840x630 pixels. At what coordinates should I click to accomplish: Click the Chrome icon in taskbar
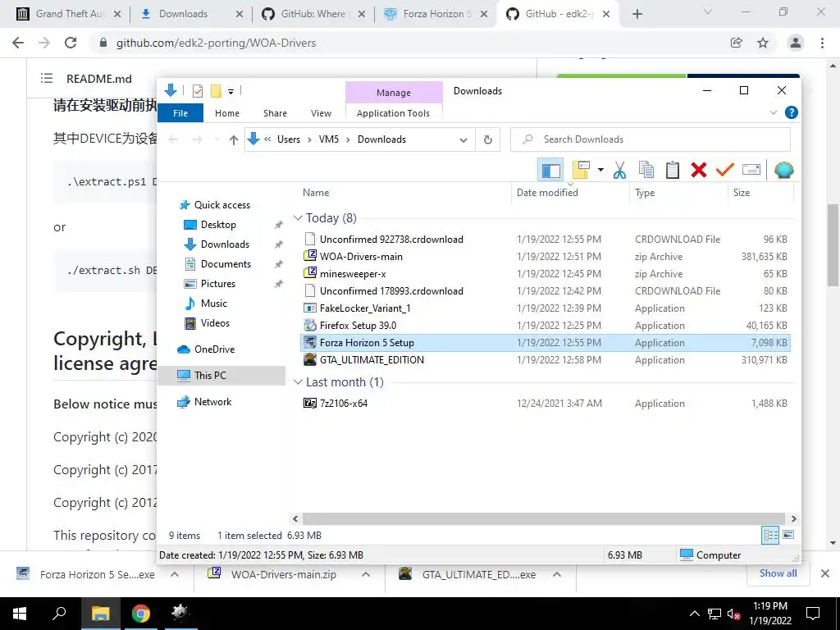tap(141, 613)
